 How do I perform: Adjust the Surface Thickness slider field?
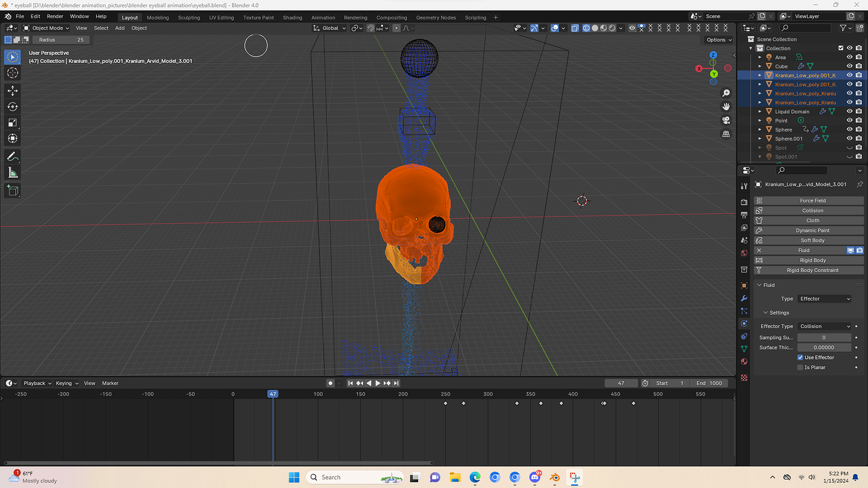(x=824, y=347)
